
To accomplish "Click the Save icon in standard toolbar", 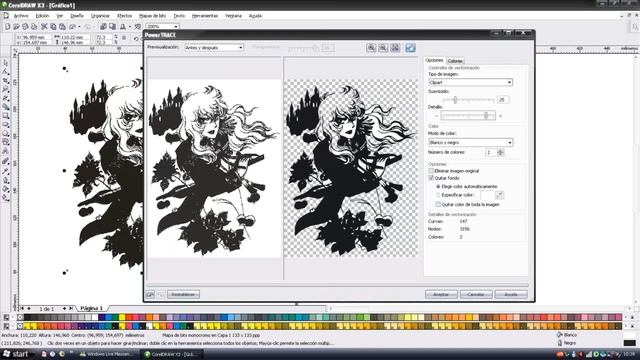I will click(25, 27).
